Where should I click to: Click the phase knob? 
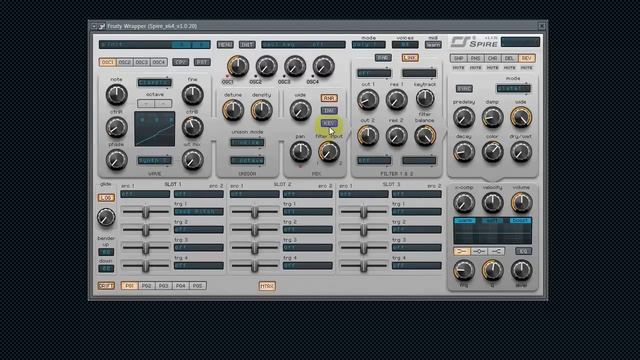116,160
